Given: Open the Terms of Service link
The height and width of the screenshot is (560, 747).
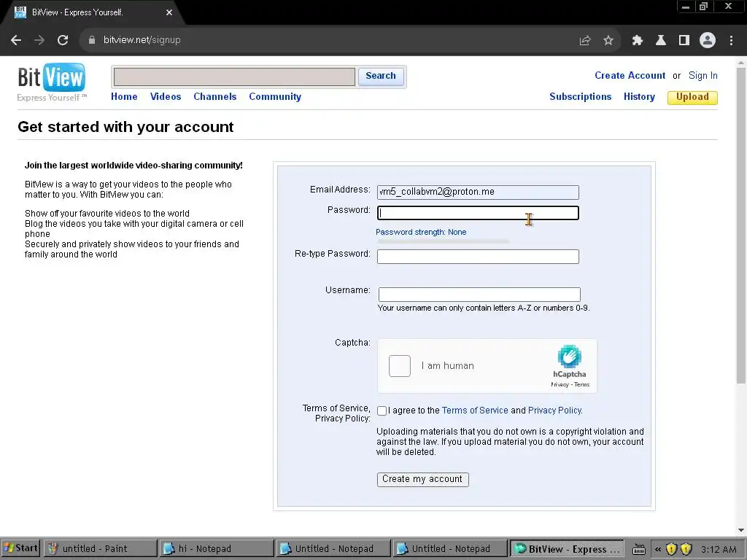Looking at the screenshot, I should click(x=475, y=411).
